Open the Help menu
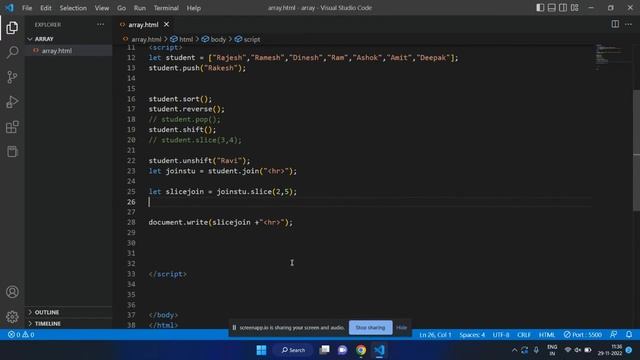Viewport: 640px width, 360px height. tap(193, 8)
